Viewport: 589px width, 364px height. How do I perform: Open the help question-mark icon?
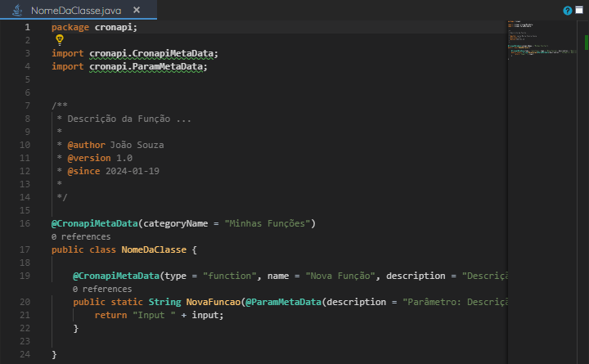567,11
